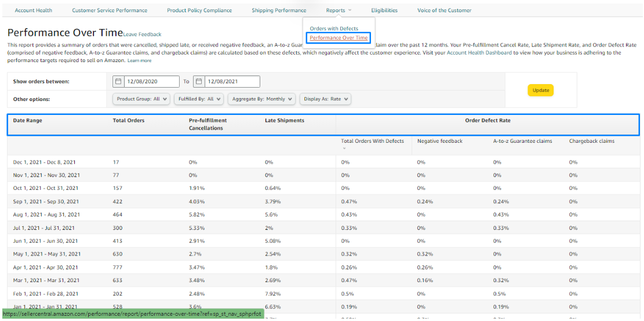
Task: Open Voice of the Customer tab
Action: click(444, 10)
